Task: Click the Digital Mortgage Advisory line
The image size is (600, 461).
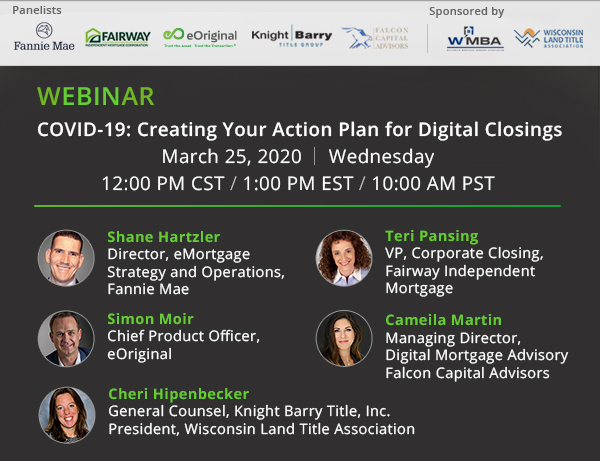Action: coord(476,355)
